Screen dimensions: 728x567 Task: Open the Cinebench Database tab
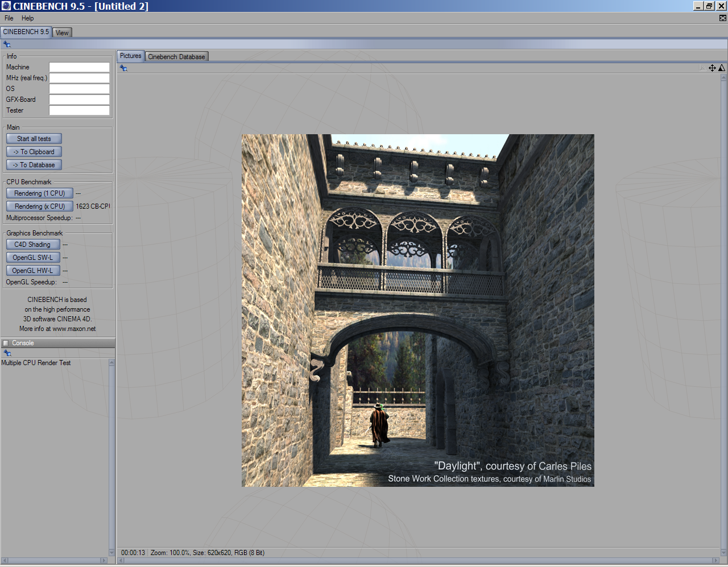(x=176, y=56)
